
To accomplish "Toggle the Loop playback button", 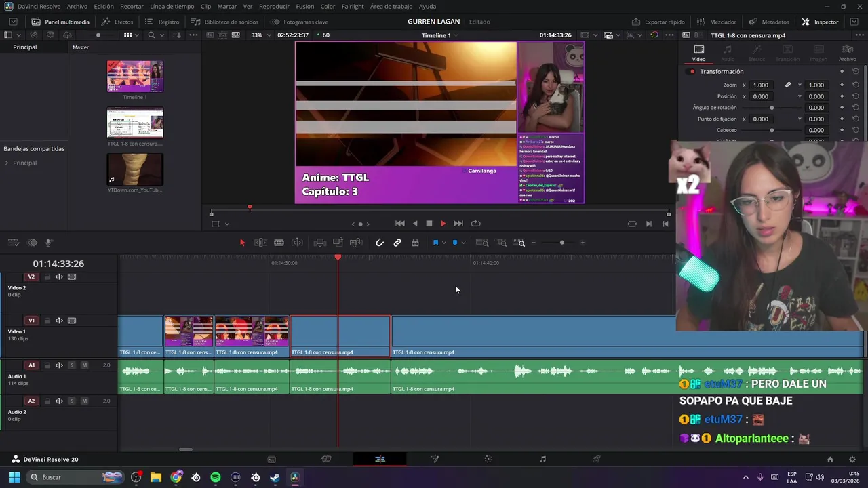I will (x=476, y=224).
